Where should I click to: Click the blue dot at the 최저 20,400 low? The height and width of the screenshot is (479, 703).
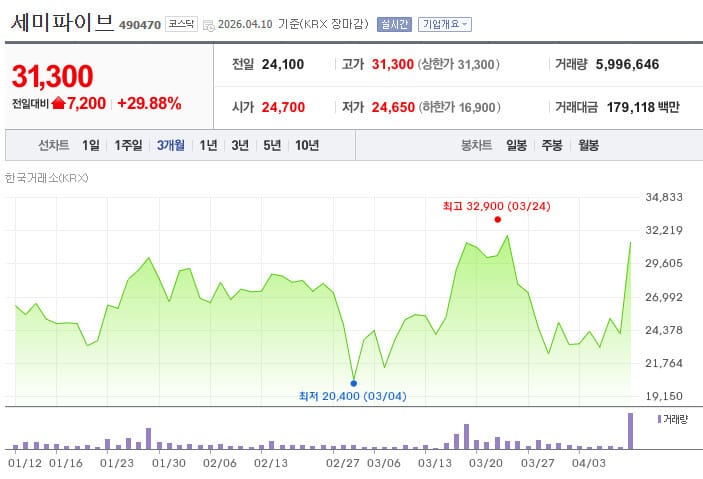coord(353,382)
